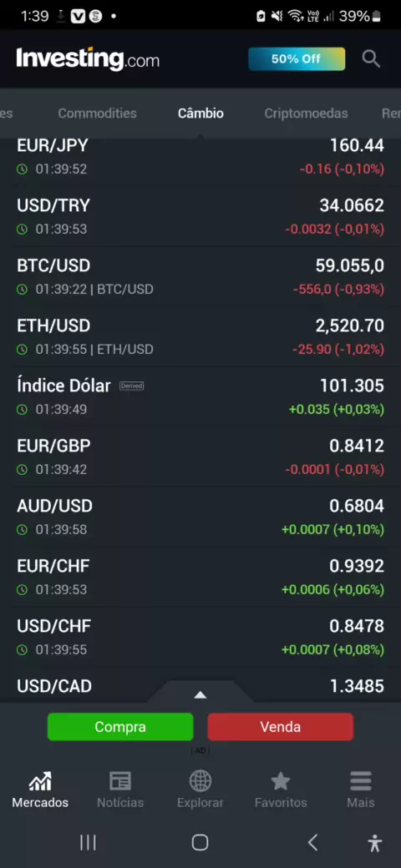Image resolution: width=401 pixels, height=868 pixels.
Task: Tap the Android back arrow
Action: coord(313,842)
